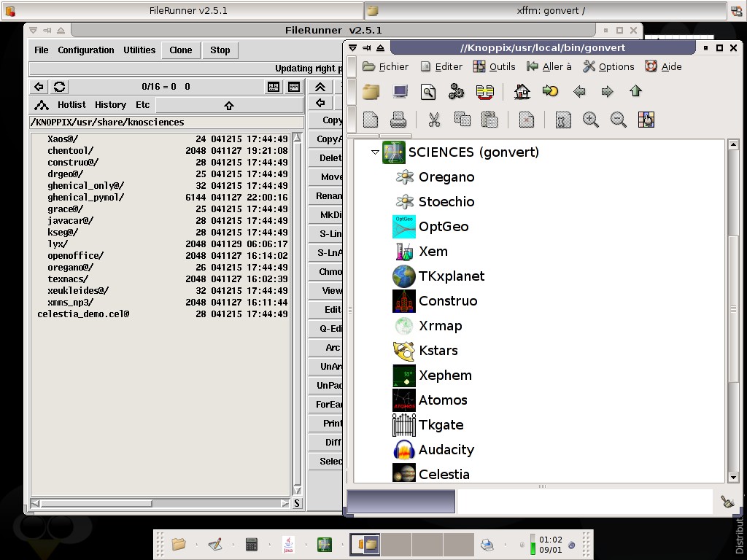This screenshot has width=747, height=560.
Task: Click the zoom in magnifier icon
Action: pos(590,120)
